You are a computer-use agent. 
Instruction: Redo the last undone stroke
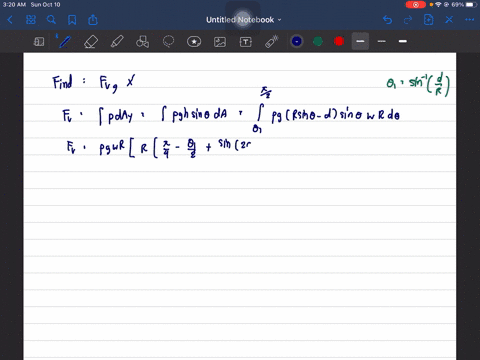(x=408, y=20)
